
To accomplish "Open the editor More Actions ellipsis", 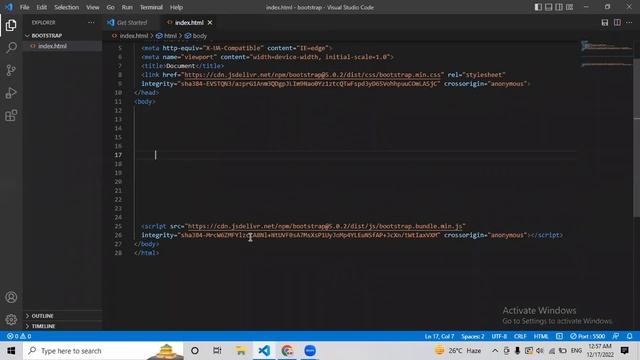I will coord(629,22).
